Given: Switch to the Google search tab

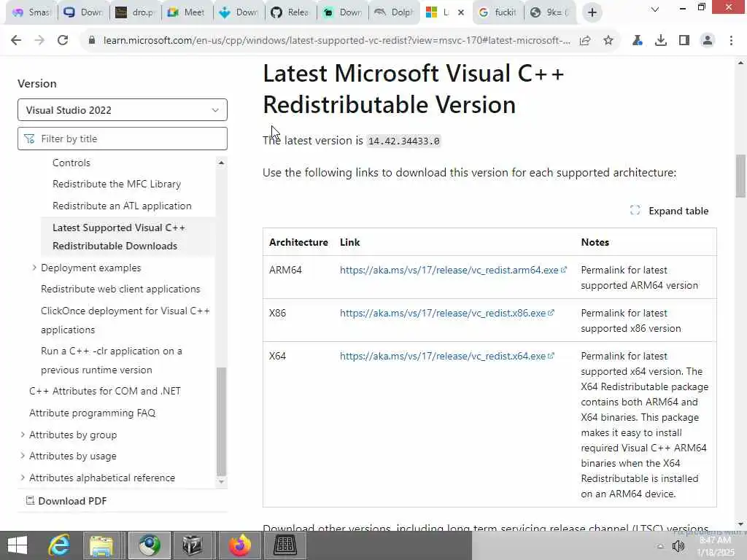Looking at the screenshot, I should (498, 12).
